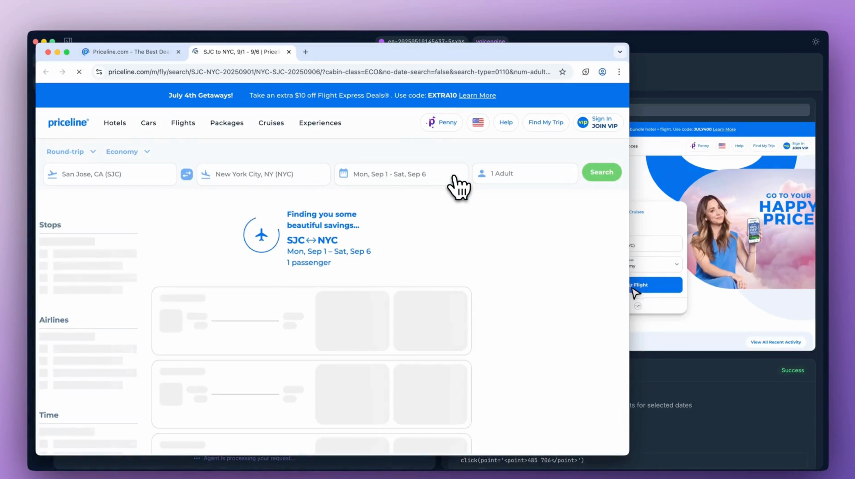This screenshot has width=855, height=479.
Task: Click the passenger icon in travelers field
Action: coord(481,173)
